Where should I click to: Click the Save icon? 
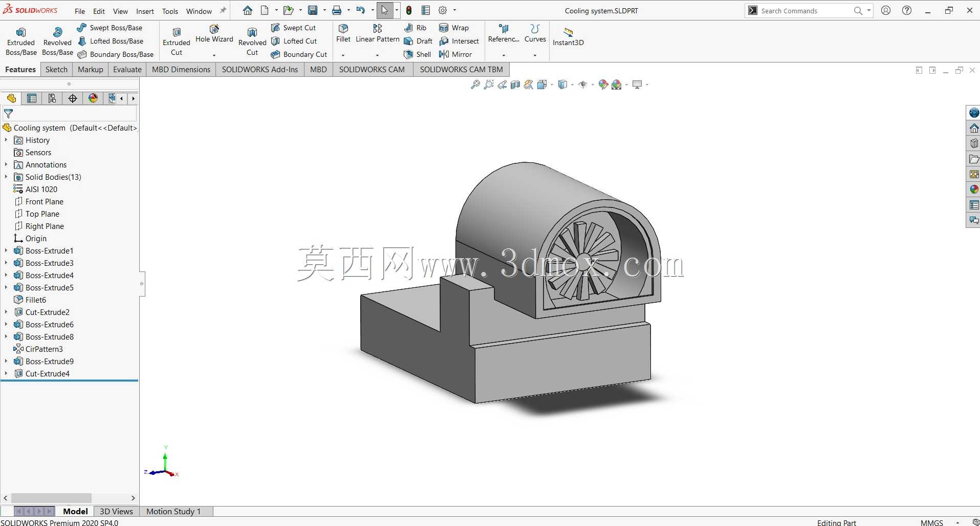[x=313, y=10]
